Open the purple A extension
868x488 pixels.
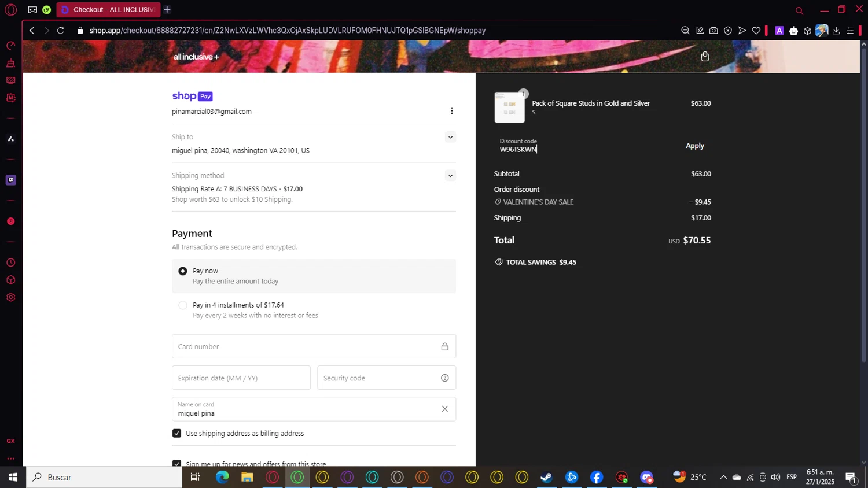tap(779, 31)
